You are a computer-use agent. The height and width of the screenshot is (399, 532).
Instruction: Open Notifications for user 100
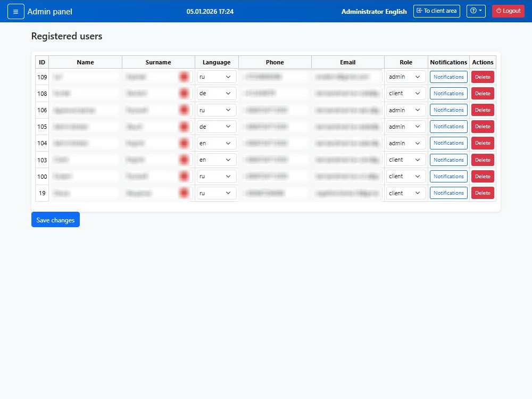[448, 177]
